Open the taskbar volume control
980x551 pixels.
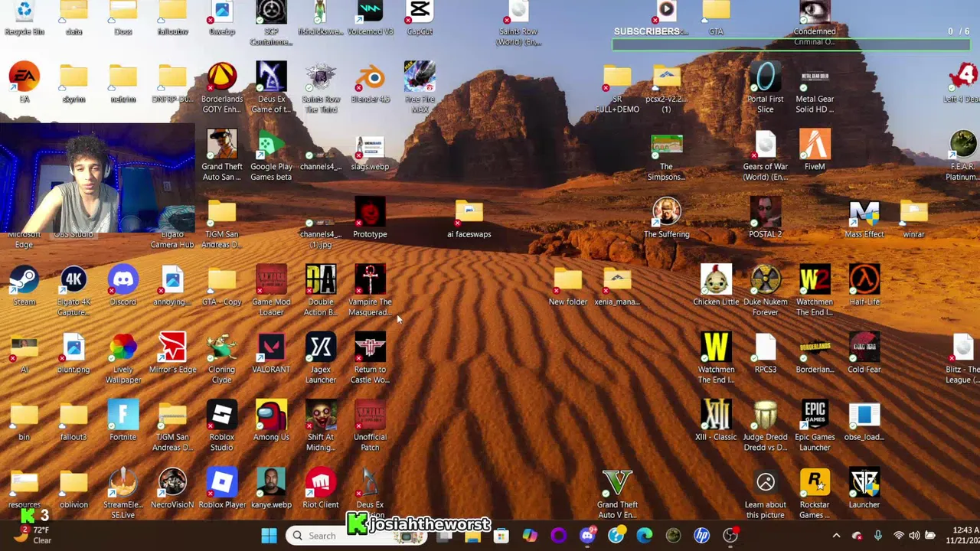pyautogui.click(x=915, y=536)
